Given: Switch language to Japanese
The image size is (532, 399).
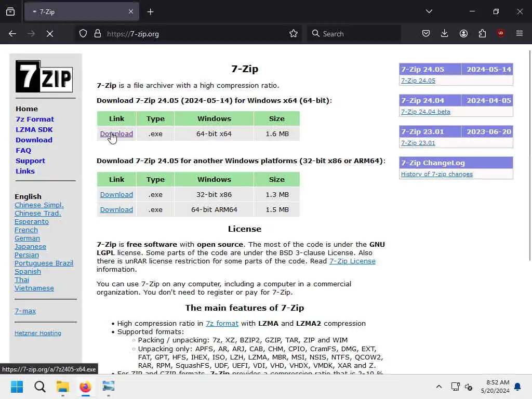Looking at the screenshot, I should click(30, 247).
